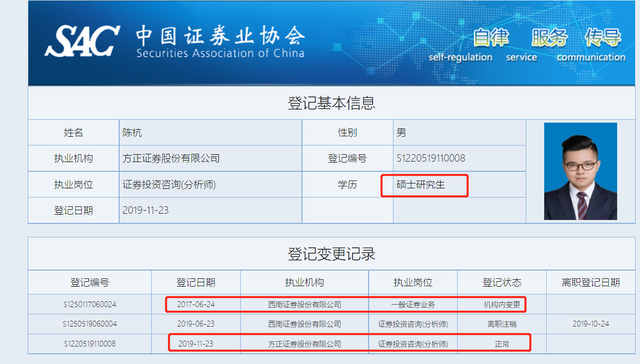This screenshot has width=640, height=364.
Task: Click the name field value 陈杭
Action: click(132, 133)
